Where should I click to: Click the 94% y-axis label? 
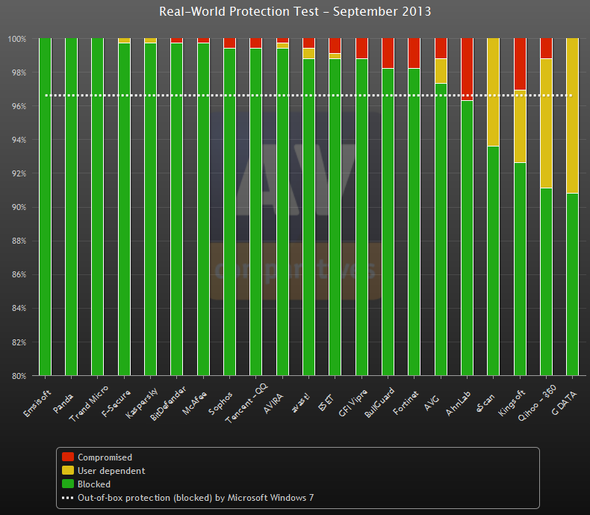[19, 140]
